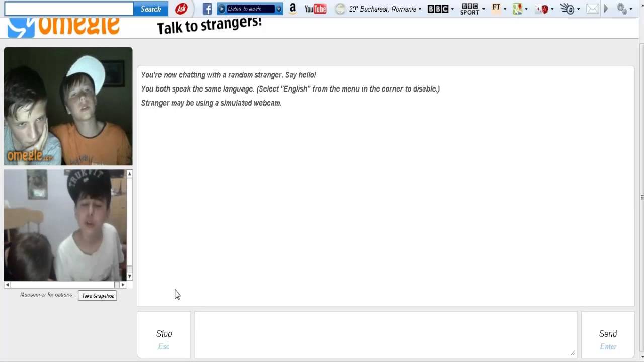Viewport: 644px width, 362px height.
Task: Click the webcam panel scroll down arrow
Action: (x=129, y=276)
